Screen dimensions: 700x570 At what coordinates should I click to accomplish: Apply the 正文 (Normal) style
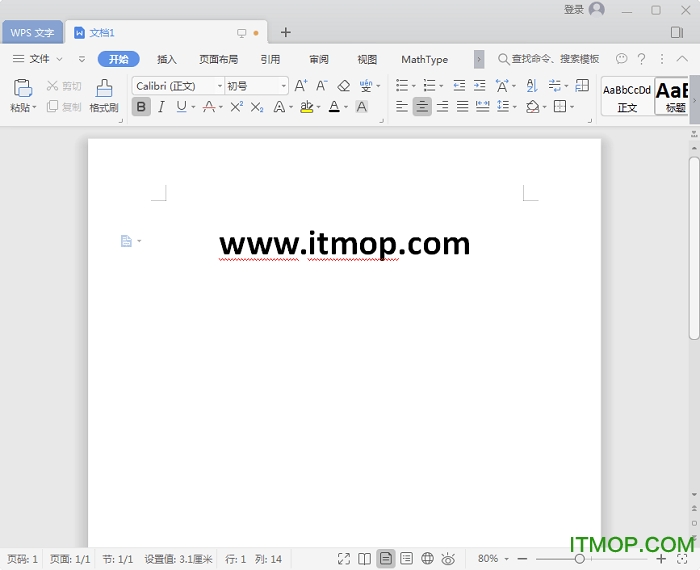click(627, 97)
